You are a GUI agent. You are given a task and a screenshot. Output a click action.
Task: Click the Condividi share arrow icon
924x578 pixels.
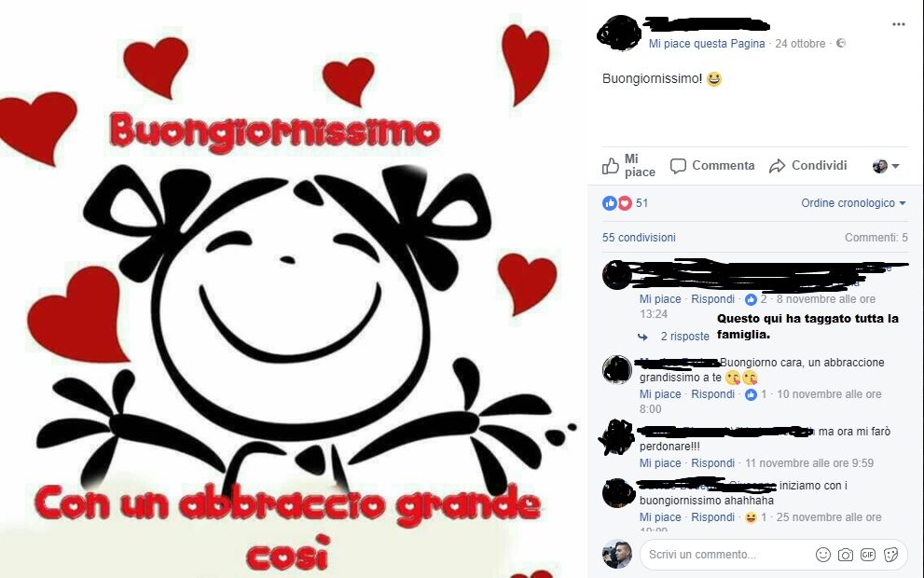[778, 166]
